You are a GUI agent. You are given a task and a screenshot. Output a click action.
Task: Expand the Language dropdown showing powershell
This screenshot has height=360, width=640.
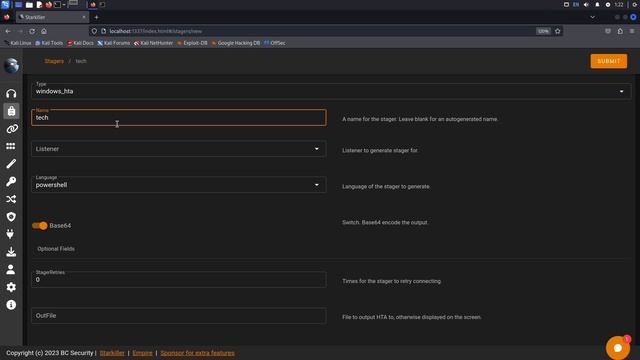pos(179,185)
